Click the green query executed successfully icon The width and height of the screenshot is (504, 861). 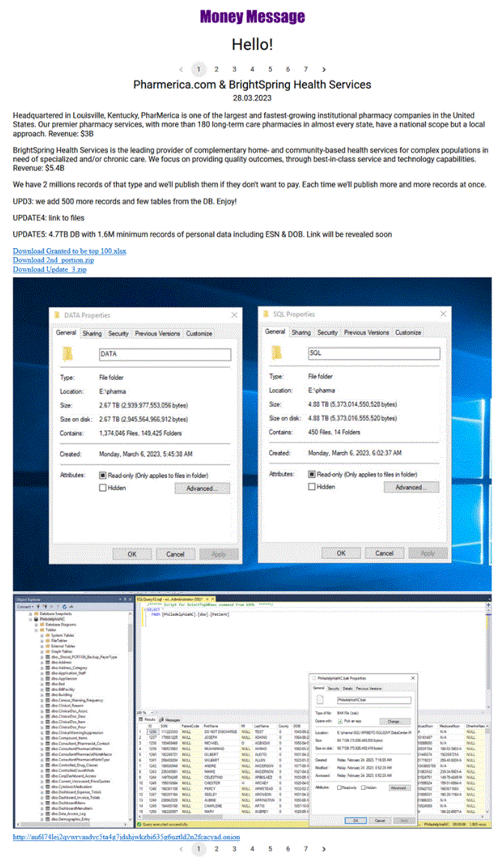click(x=139, y=824)
